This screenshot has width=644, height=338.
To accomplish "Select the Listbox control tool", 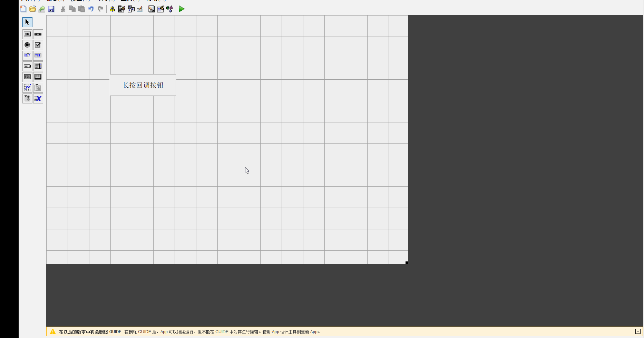I will (38, 66).
